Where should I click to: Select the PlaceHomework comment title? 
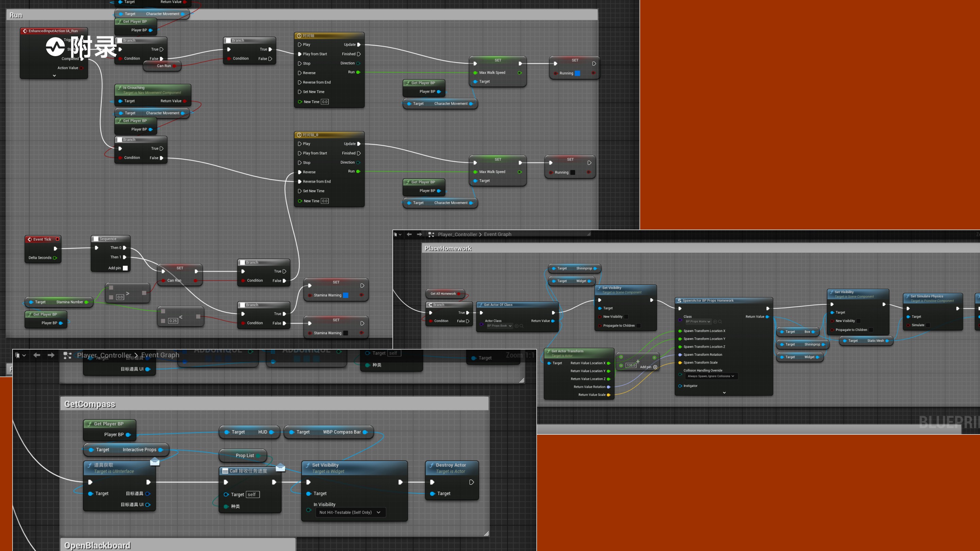coord(448,248)
